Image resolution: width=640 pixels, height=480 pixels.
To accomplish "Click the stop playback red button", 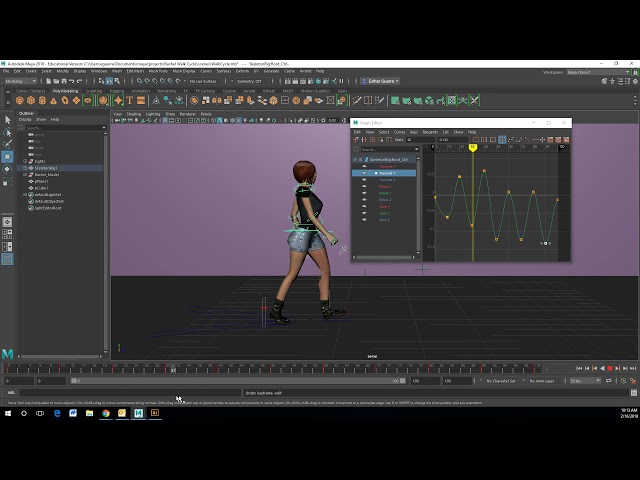I will 610,369.
